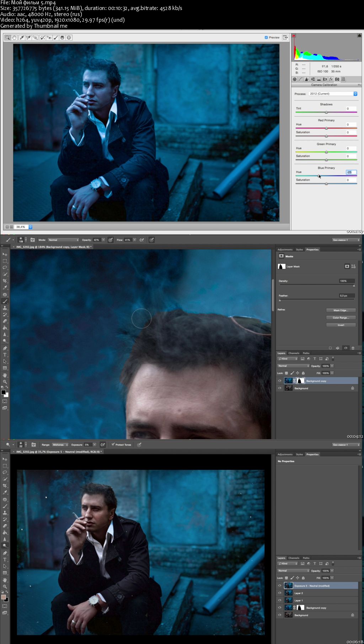
Task: Hide Background copy layer in middle frame
Action: click(280, 381)
